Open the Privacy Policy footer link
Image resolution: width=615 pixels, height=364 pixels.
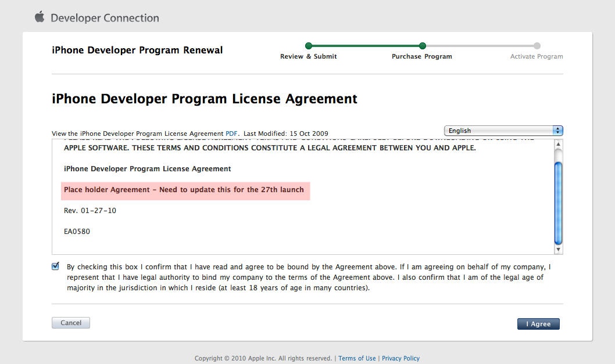pos(401,358)
